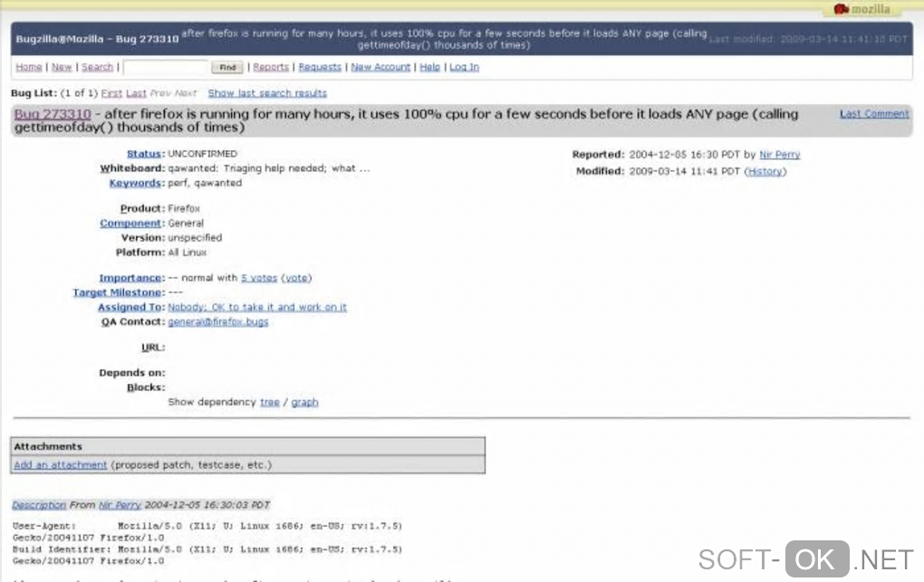Click the Component value General
Image resolution: width=924 pixels, height=582 pixels.
tap(186, 224)
